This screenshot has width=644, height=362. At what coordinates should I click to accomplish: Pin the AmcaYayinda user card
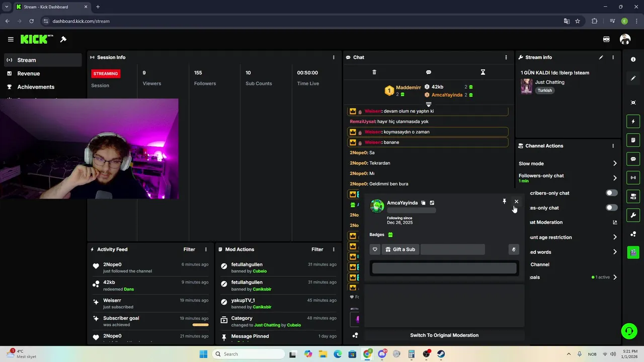pyautogui.click(x=504, y=201)
